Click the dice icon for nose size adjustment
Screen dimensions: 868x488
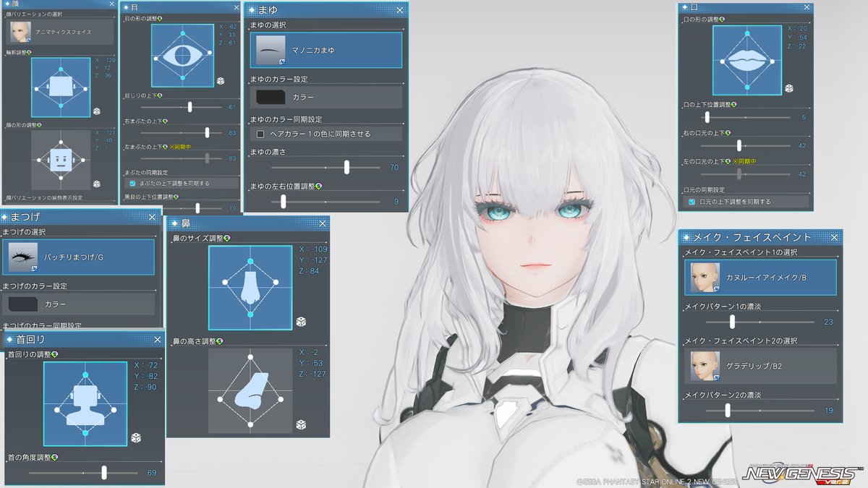302,322
